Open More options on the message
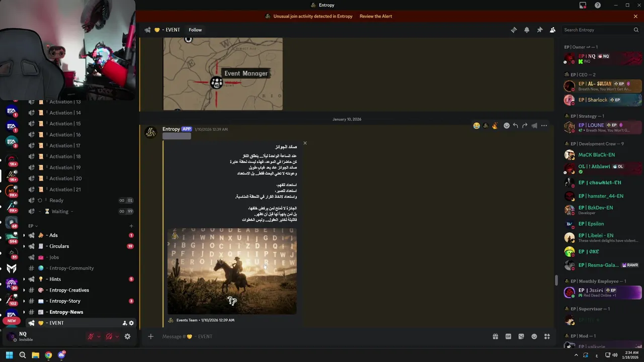The image size is (644, 362). tap(544, 126)
